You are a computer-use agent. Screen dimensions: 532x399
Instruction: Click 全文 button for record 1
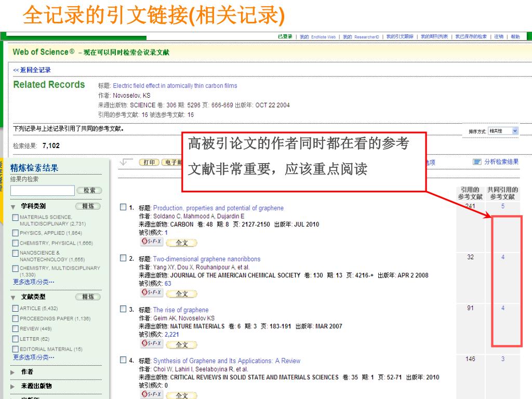[x=181, y=243]
